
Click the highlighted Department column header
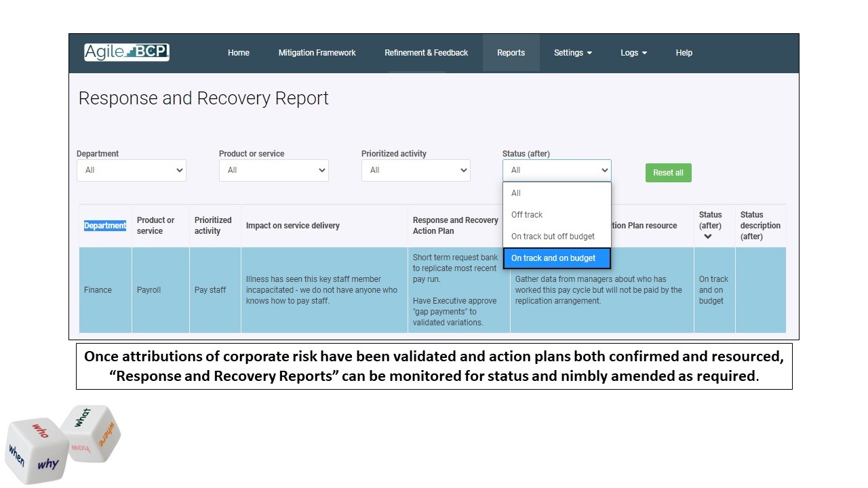tap(105, 226)
